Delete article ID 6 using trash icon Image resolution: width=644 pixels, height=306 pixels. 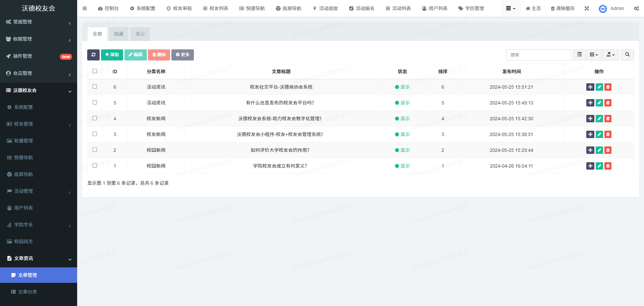tap(608, 87)
